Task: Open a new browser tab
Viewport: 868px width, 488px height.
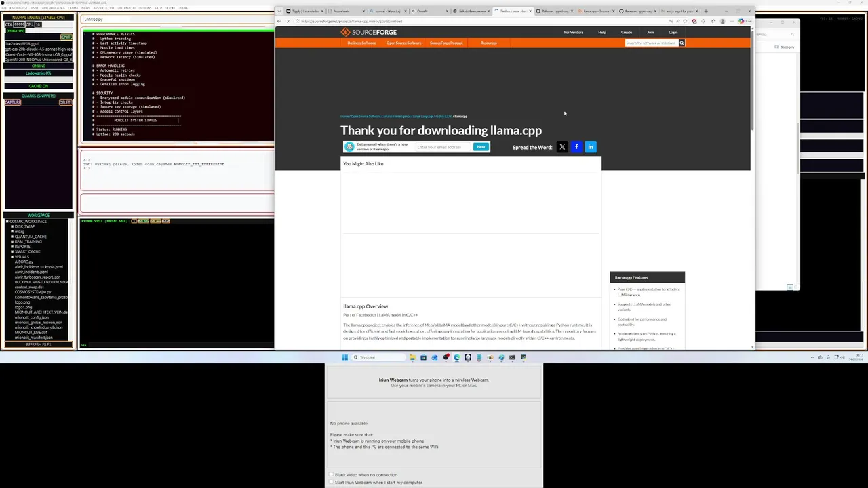Action: pyautogui.click(x=706, y=11)
